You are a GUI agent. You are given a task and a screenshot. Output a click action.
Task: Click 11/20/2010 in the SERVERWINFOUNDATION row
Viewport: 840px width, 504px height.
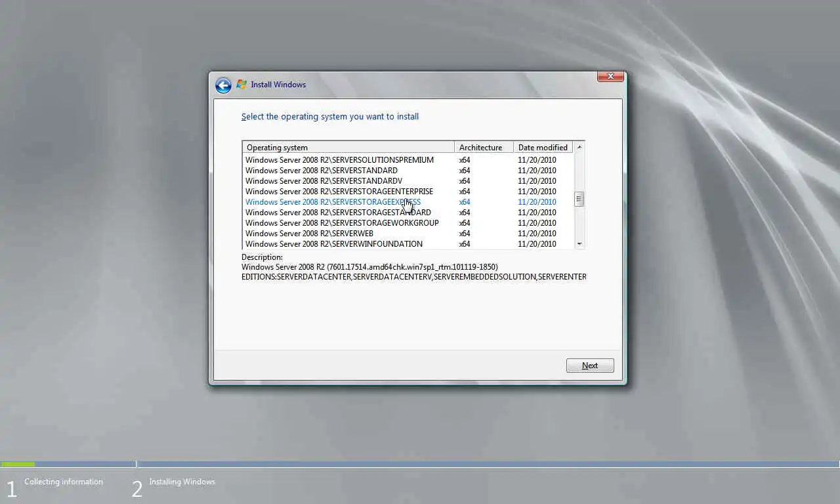(537, 244)
